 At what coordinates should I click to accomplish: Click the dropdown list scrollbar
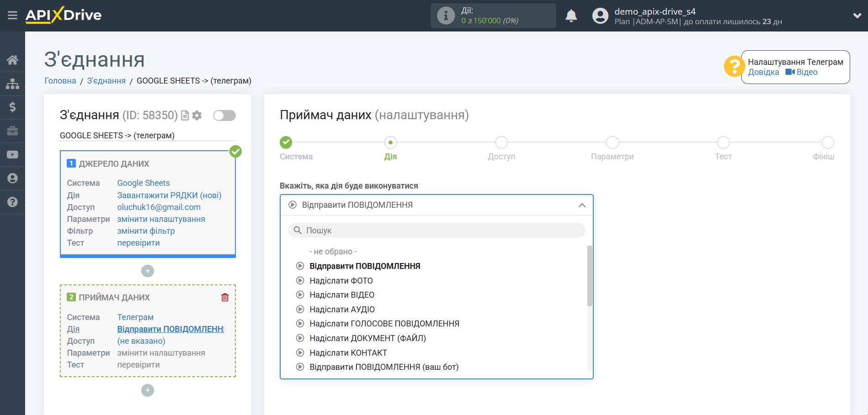click(x=590, y=276)
